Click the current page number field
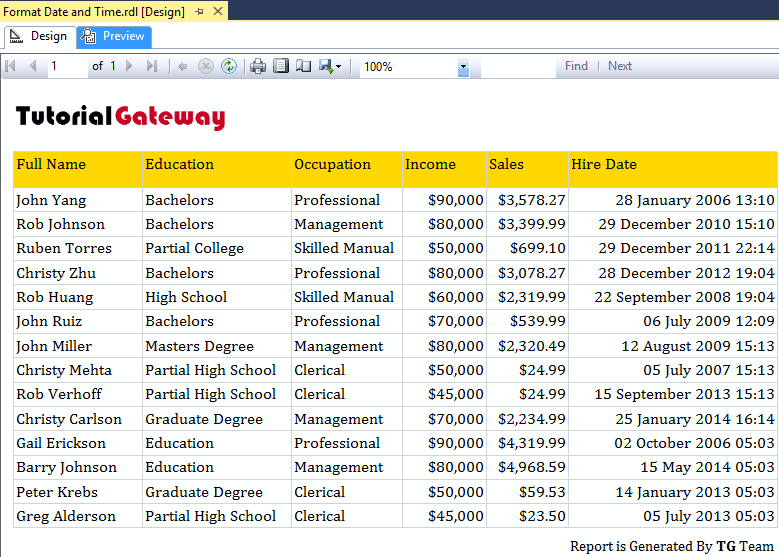Screen dimensions: 779x557 (67, 66)
